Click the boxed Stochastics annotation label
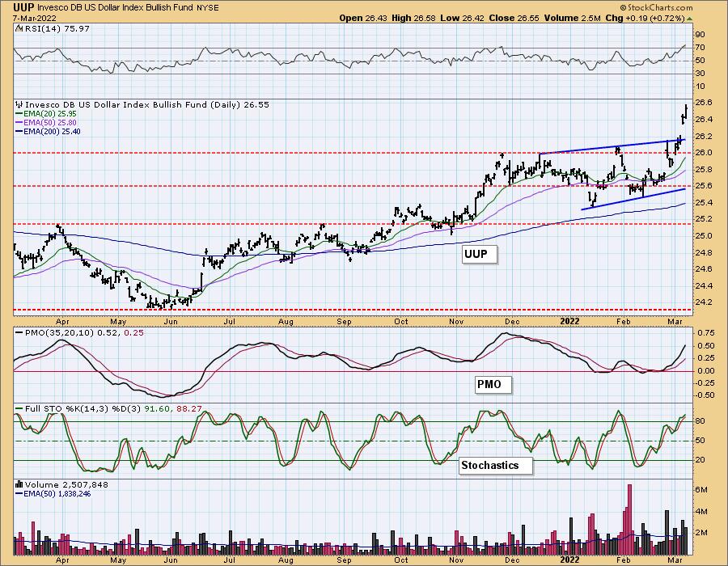 pyautogui.click(x=495, y=465)
